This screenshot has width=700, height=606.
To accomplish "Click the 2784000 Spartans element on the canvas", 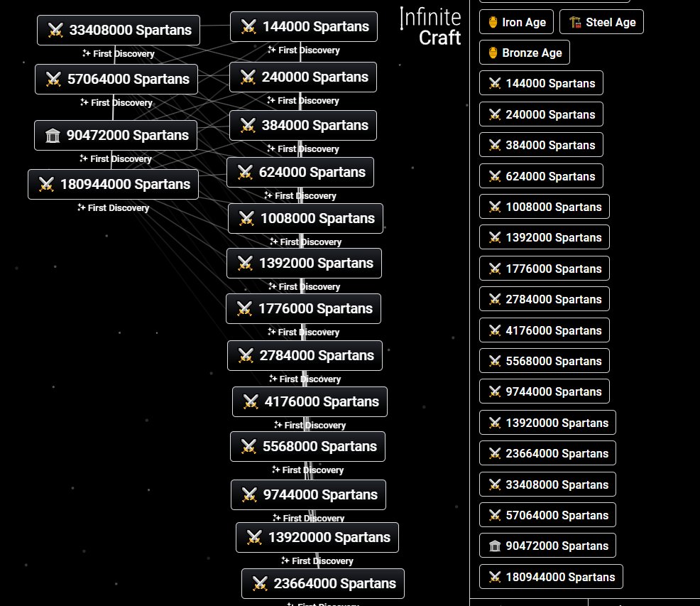I will point(305,356).
